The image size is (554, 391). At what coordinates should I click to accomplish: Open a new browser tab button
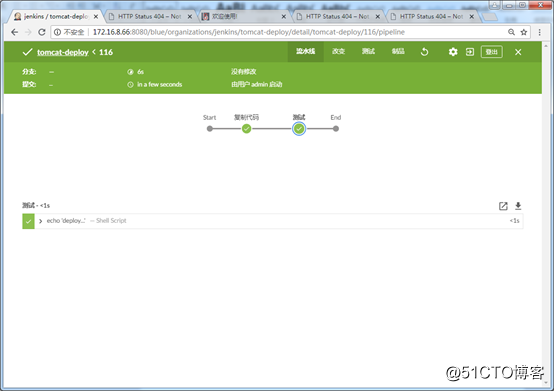click(x=489, y=17)
